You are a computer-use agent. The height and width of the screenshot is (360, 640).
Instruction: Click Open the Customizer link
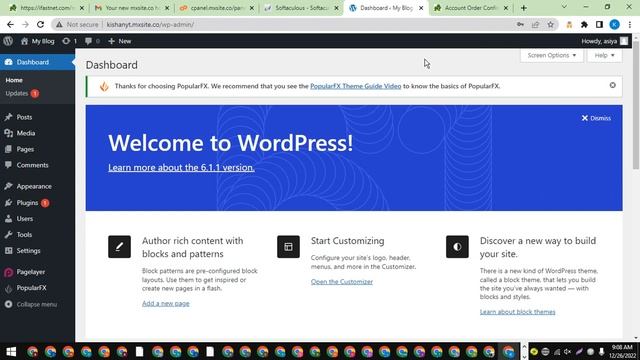tap(342, 282)
